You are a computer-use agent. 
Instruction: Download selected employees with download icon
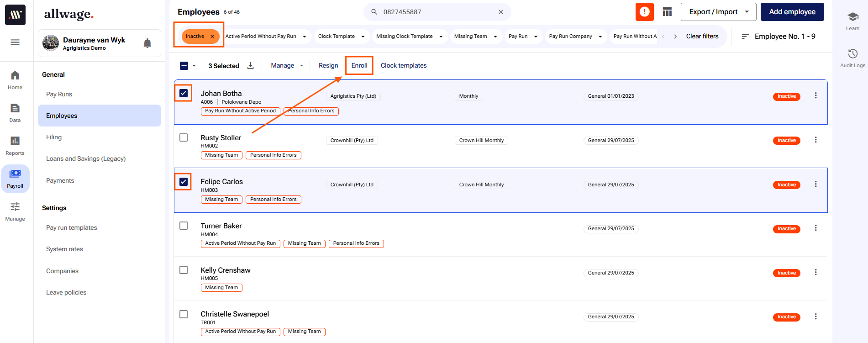point(251,66)
